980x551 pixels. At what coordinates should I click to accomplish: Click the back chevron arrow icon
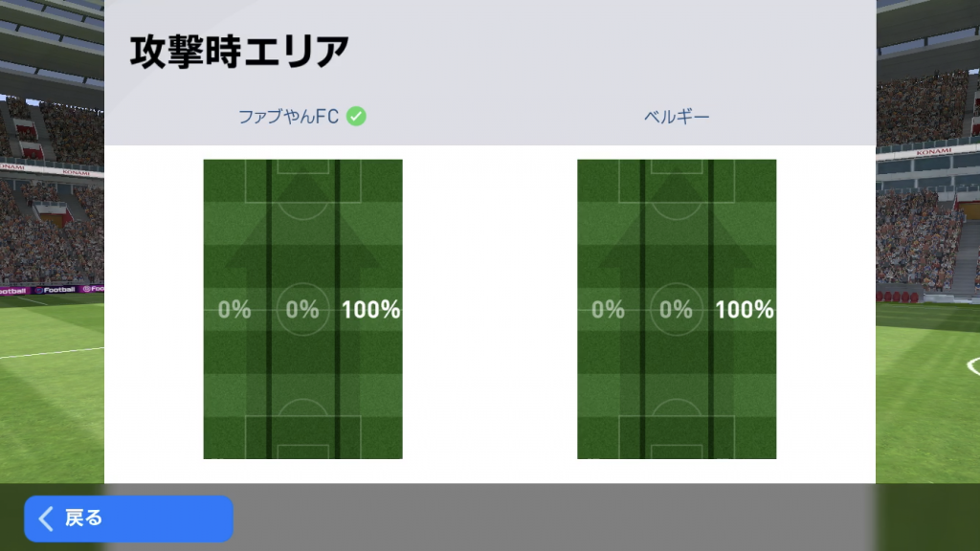[46, 518]
